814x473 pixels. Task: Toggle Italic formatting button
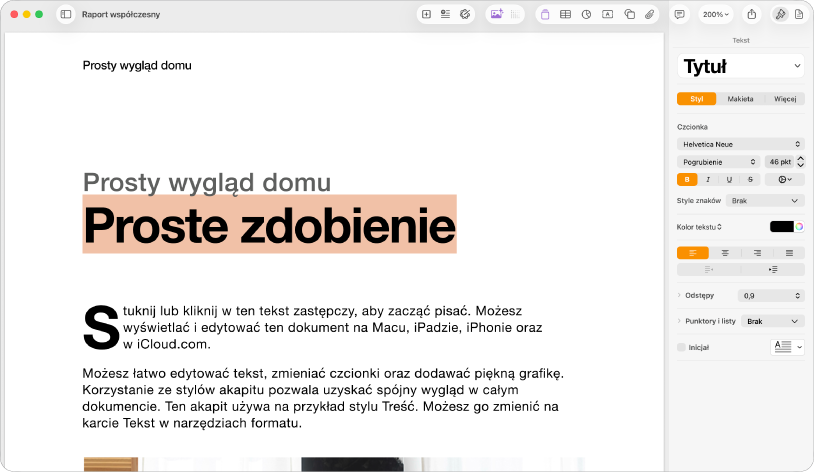point(708,180)
